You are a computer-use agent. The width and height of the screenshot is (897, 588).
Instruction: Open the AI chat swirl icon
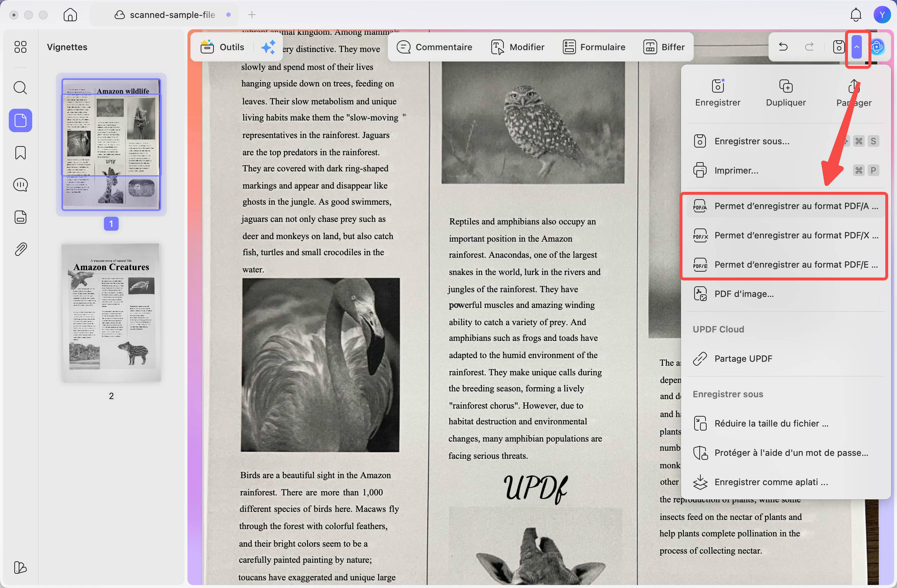(x=877, y=47)
